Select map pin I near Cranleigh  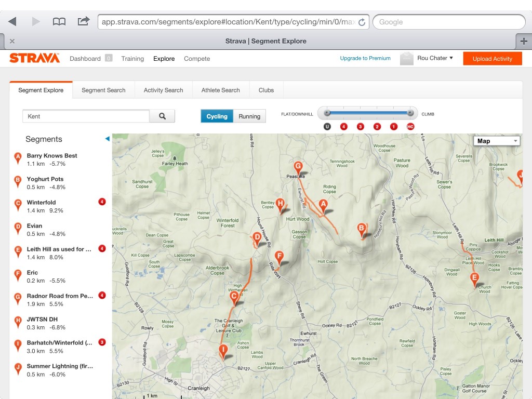pyautogui.click(x=223, y=351)
